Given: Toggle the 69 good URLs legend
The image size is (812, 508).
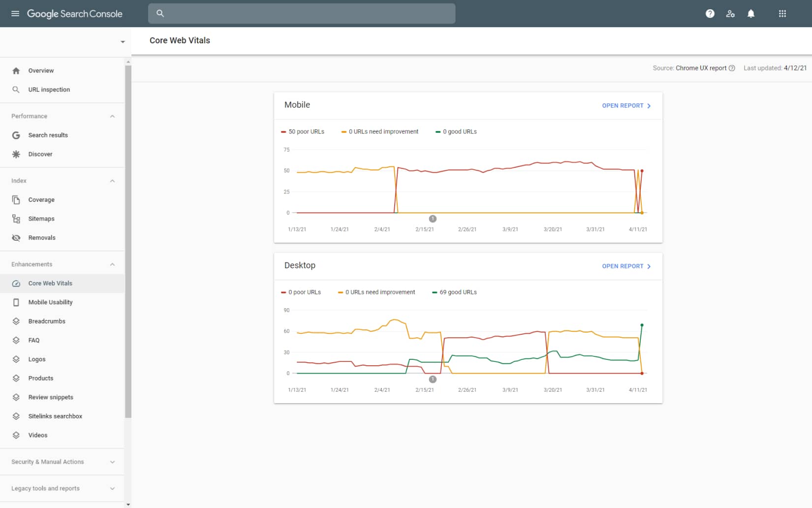Looking at the screenshot, I should (454, 292).
